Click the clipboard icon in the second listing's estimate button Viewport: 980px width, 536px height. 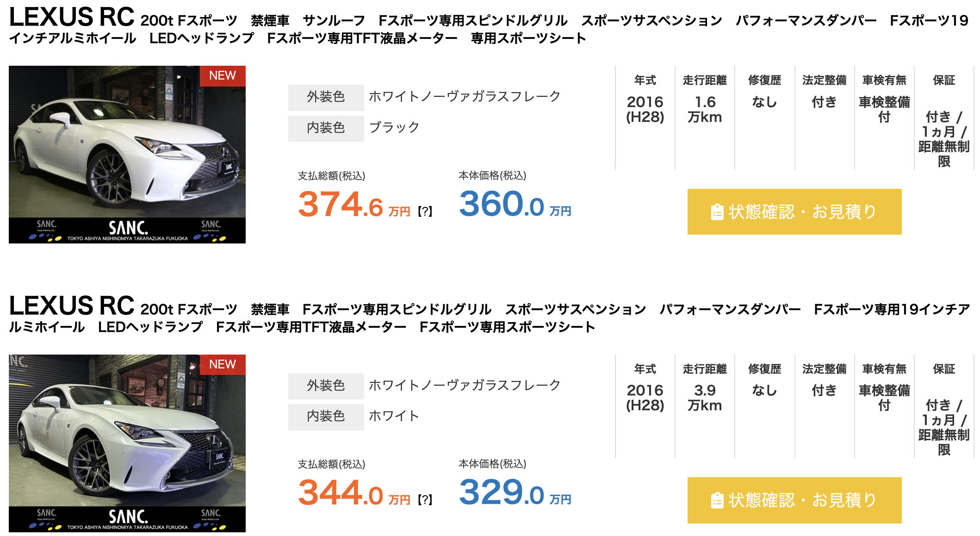coord(717,500)
